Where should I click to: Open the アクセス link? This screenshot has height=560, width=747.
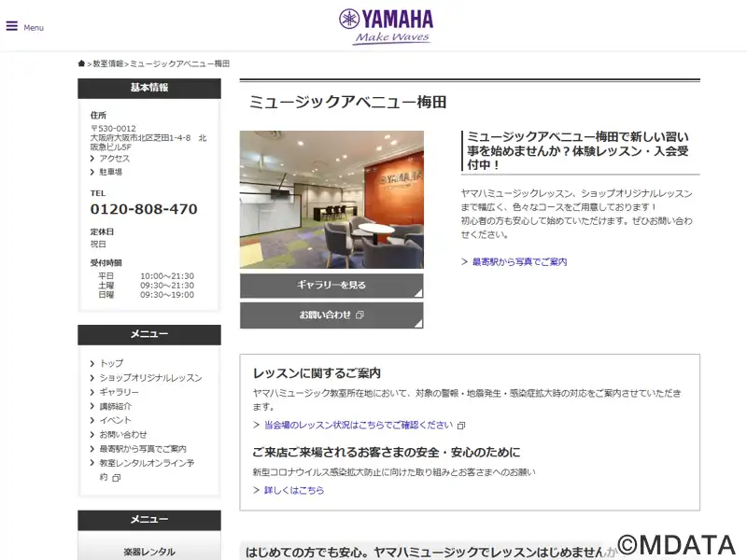114,158
